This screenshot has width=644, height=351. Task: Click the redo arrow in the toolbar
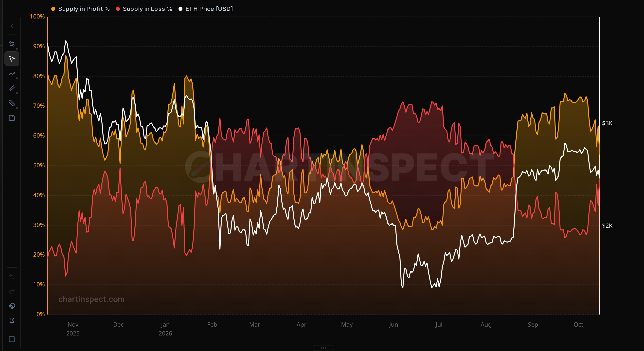point(12,292)
